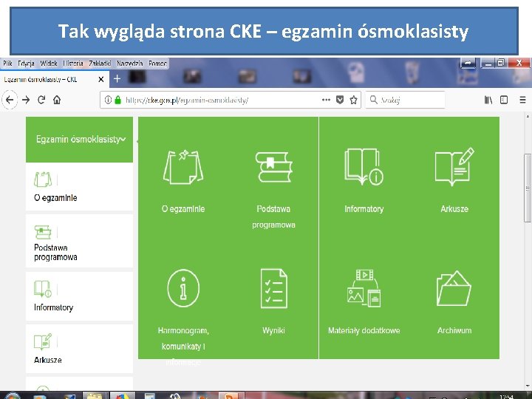Open the Arkusze pencil-and-sheet icon tile
532x399 pixels.
[x=454, y=166]
